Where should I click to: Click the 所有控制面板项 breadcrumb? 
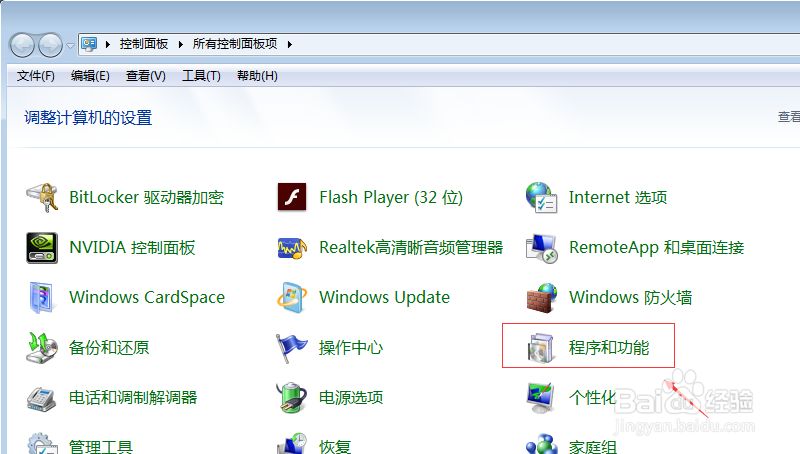tap(235, 44)
